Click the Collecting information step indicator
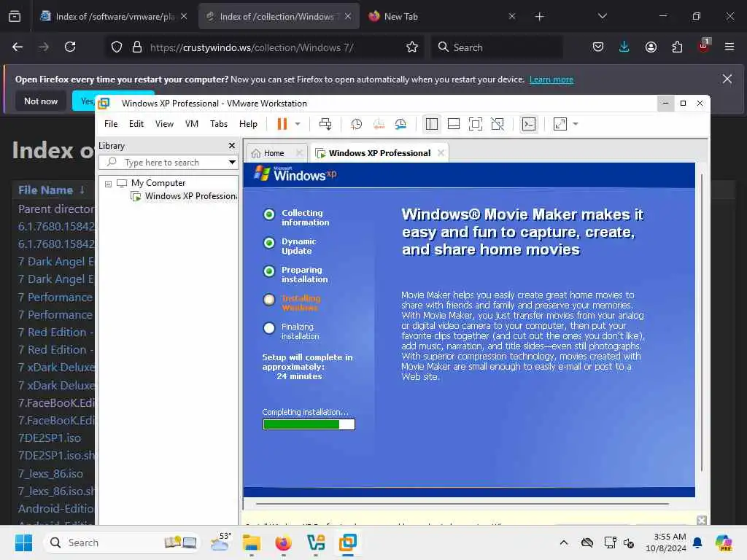 click(269, 214)
